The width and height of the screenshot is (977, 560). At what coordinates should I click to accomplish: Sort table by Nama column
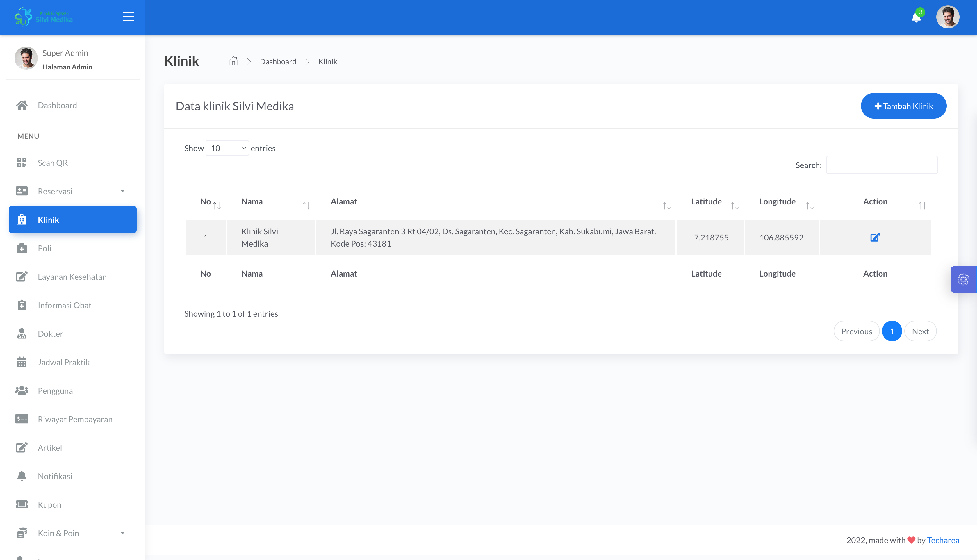point(271,201)
